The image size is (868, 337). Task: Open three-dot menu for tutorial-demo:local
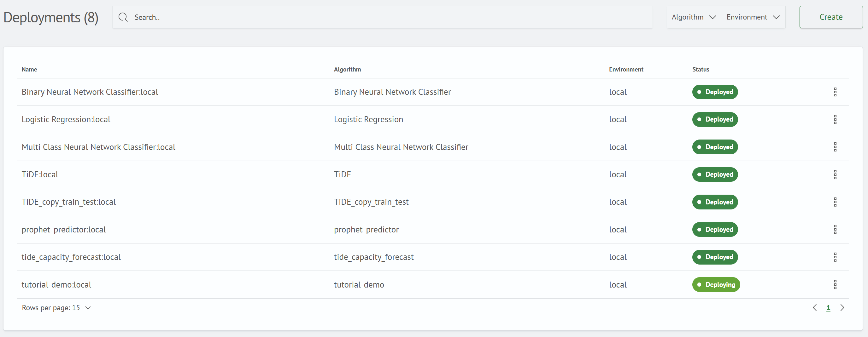pos(835,284)
